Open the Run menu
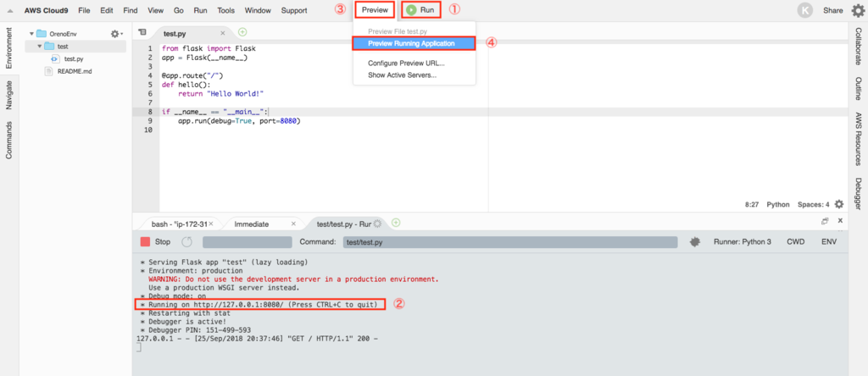Image resolution: width=868 pixels, height=376 pixels. [200, 10]
